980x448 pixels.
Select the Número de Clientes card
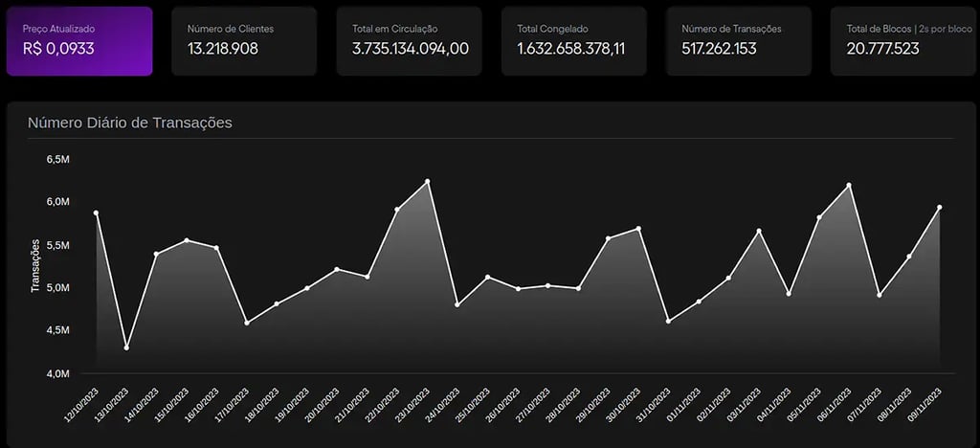(x=244, y=41)
